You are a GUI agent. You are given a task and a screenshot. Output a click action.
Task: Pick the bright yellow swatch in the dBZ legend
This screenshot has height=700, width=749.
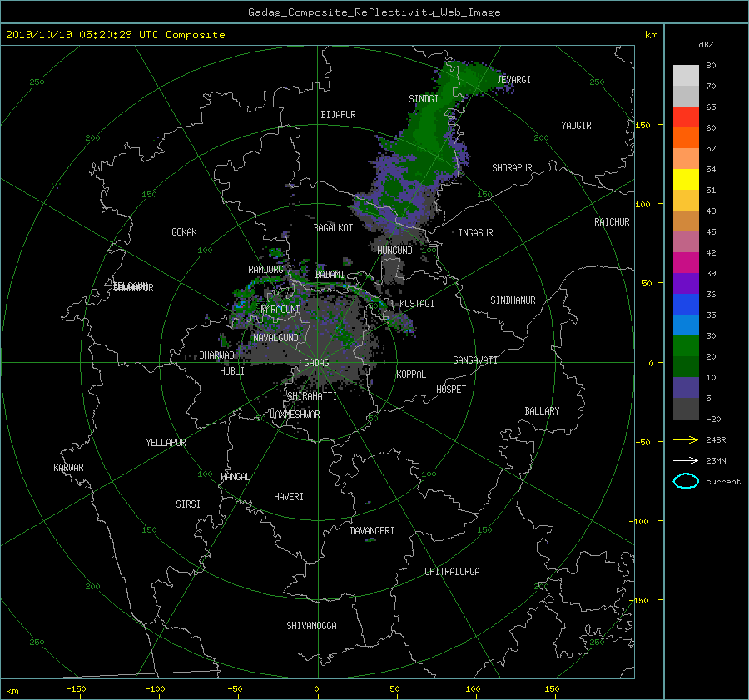pyautogui.click(x=686, y=180)
